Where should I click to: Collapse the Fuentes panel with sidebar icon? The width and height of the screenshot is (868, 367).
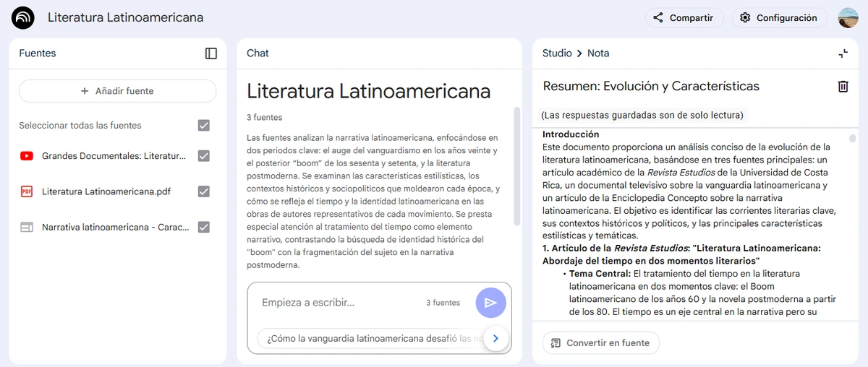coord(211,53)
